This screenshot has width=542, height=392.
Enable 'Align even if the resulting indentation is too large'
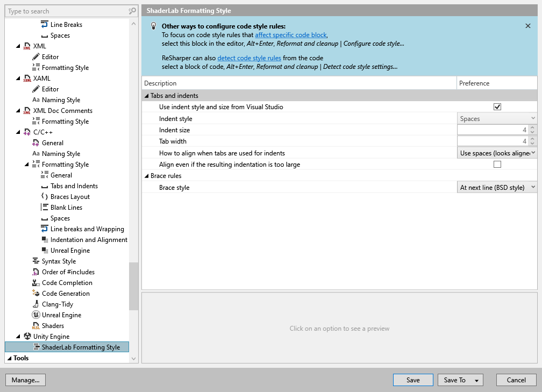pos(497,165)
